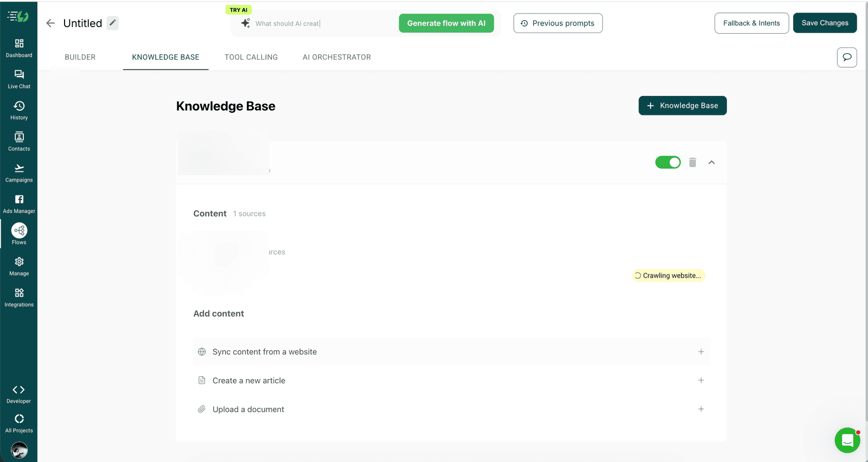Open Manage settings in sidebar
The height and width of the screenshot is (462, 868).
19,266
